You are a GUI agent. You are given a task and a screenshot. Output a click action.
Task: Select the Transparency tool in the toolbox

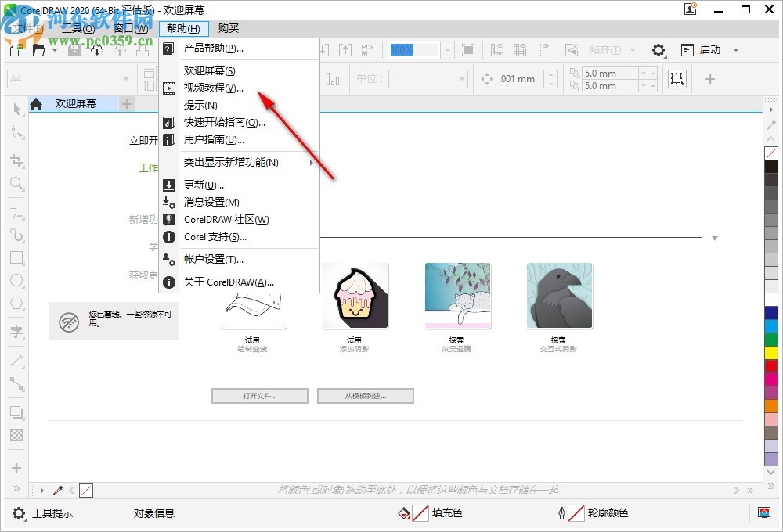pos(16,436)
